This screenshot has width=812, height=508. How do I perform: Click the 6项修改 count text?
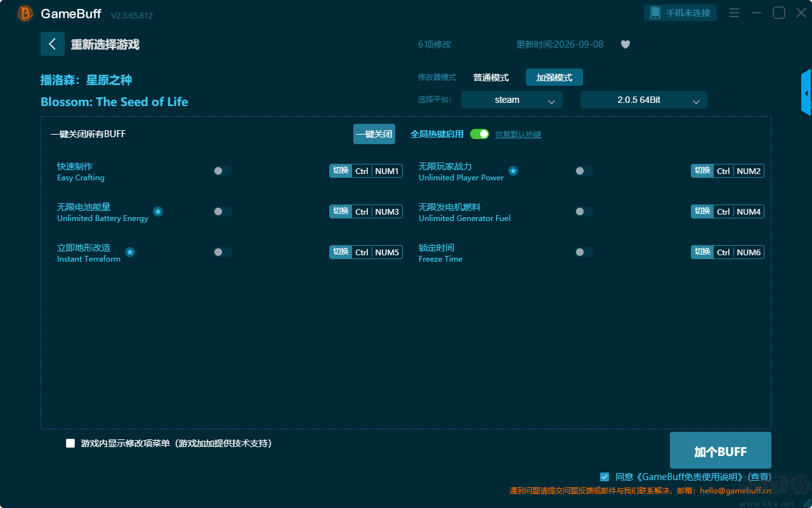435,44
